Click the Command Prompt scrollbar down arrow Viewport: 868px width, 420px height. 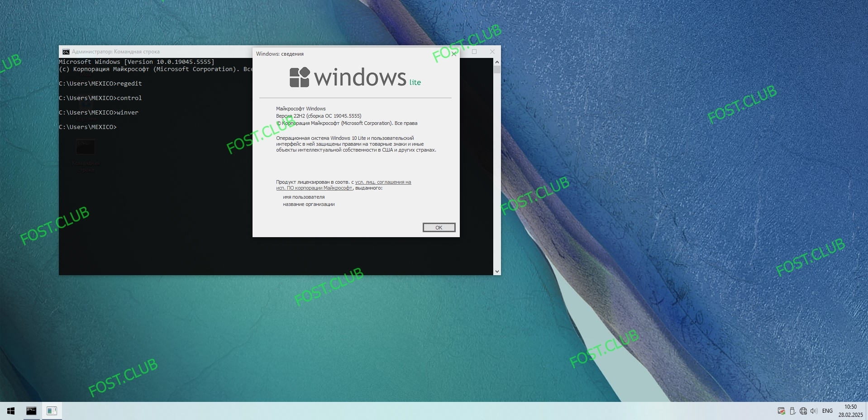[x=497, y=272]
